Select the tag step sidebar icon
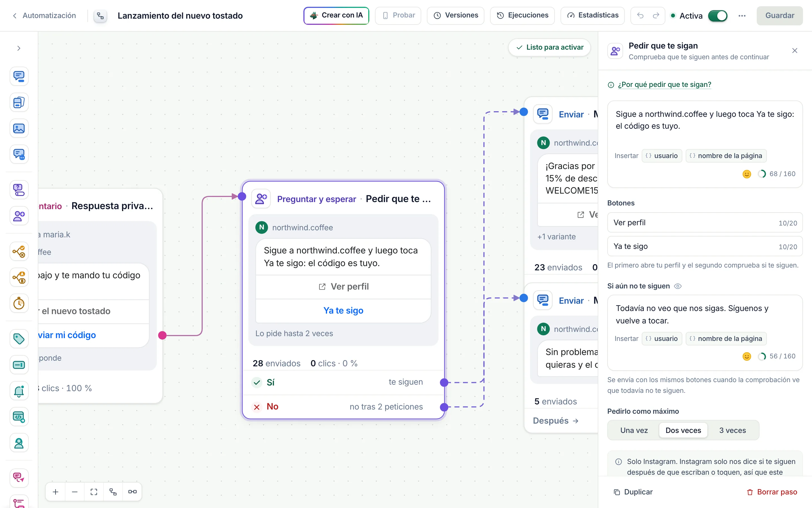The height and width of the screenshot is (508, 812). tap(19, 339)
